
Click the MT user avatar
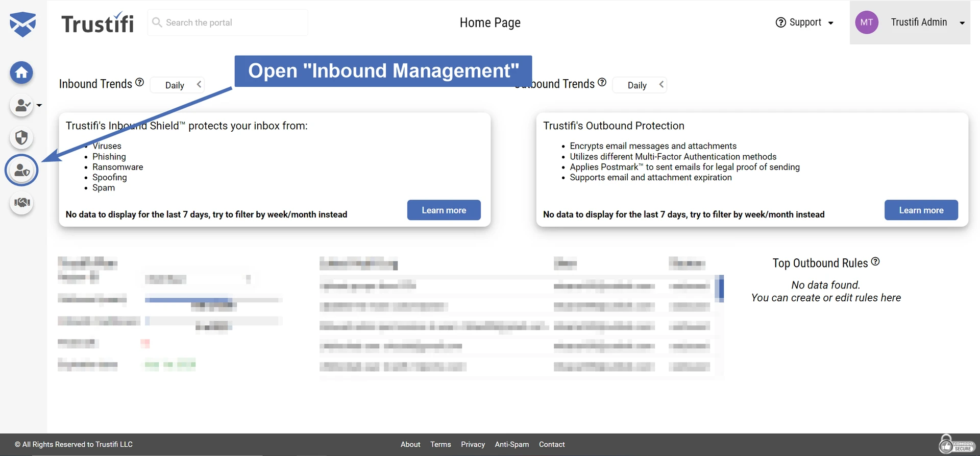(x=867, y=22)
